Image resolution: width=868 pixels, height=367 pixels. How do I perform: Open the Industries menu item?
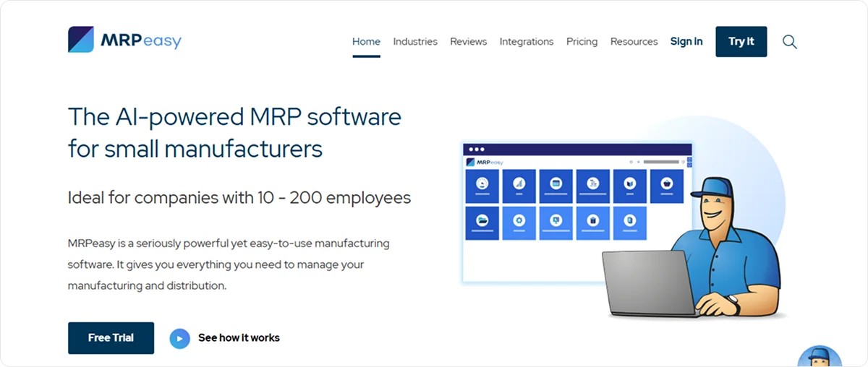click(415, 42)
